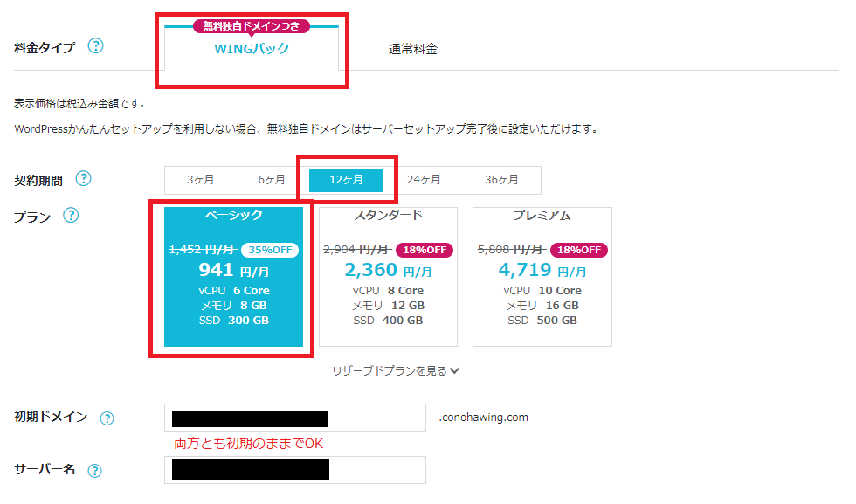Pick the 24ヶ月 contract period
The width and height of the screenshot is (856, 504).
point(424,180)
